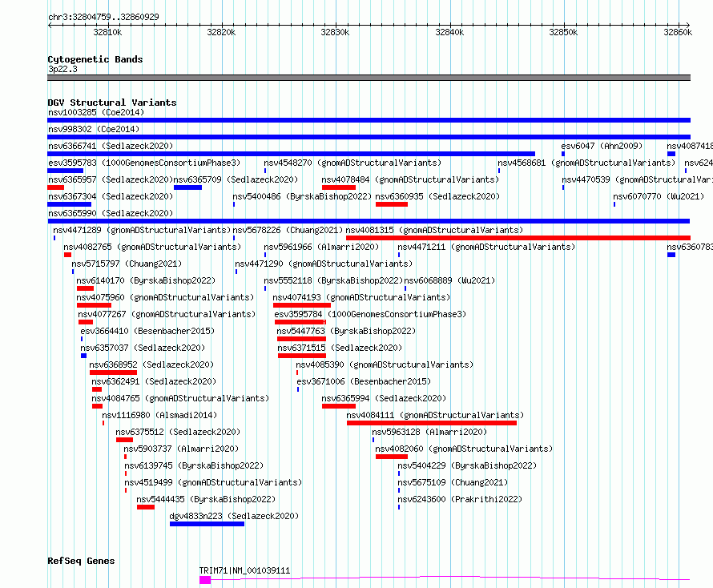Click esv6047 (Ahn2009) variant label
713x588 pixels.
tap(602, 146)
